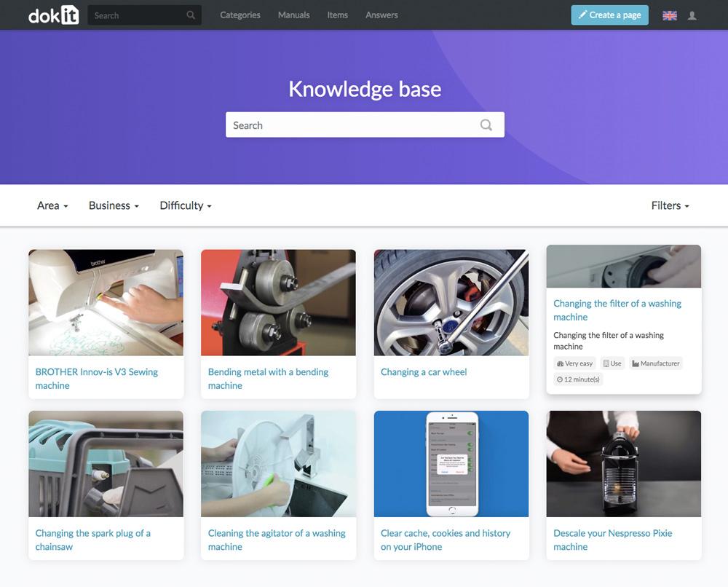The height and width of the screenshot is (587, 728).
Task: Click the 12 minute(s) duration tag
Action: pyautogui.click(x=578, y=379)
